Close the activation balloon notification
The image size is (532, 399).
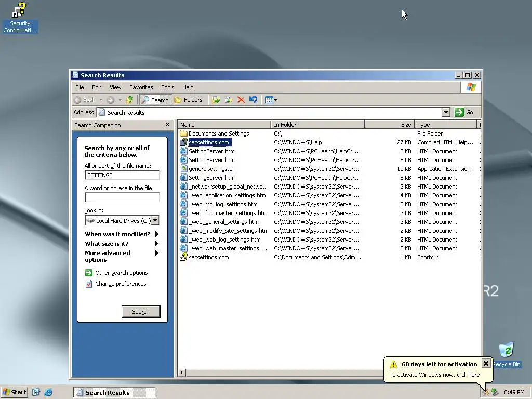(486, 363)
